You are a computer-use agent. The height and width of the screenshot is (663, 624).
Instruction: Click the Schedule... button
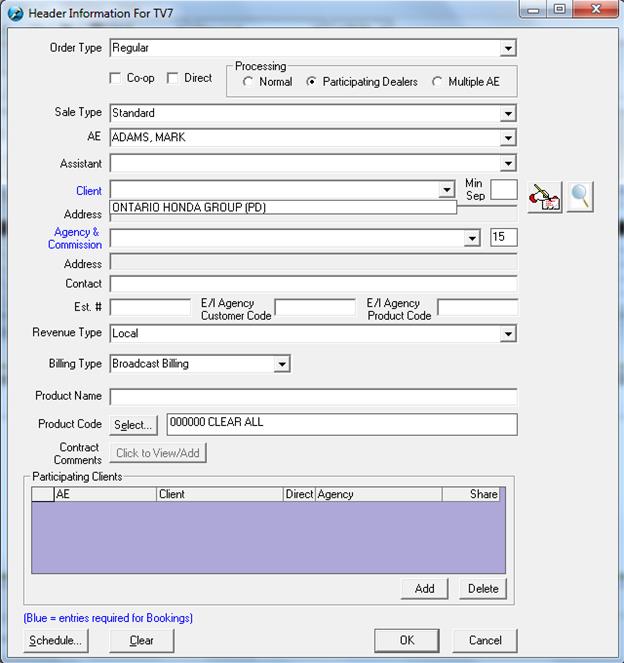coord(56,640)
